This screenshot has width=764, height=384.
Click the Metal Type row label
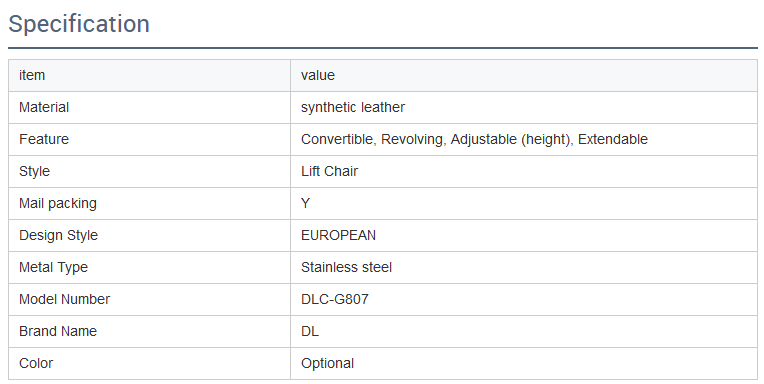pyautogui.click(x=53, y=268)
